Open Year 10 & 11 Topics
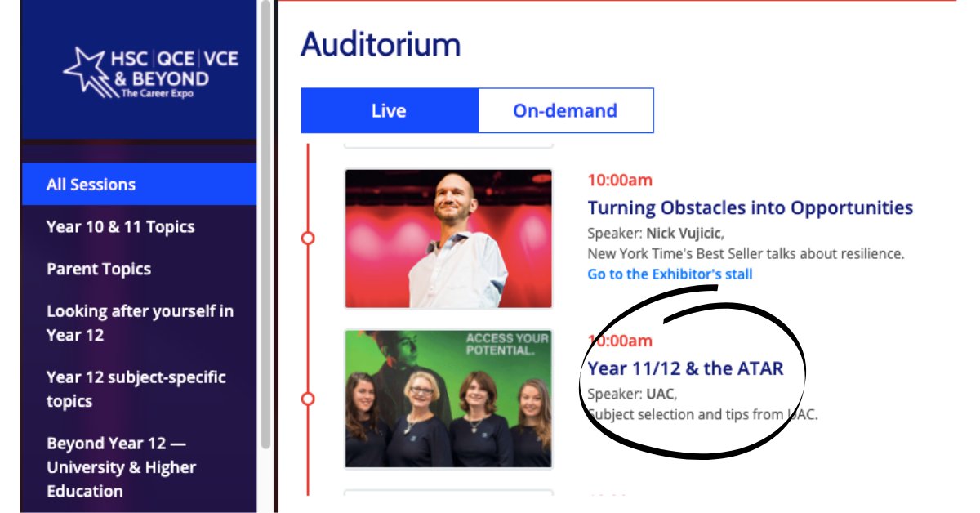980x513 pixels. (x=120, y=227)
